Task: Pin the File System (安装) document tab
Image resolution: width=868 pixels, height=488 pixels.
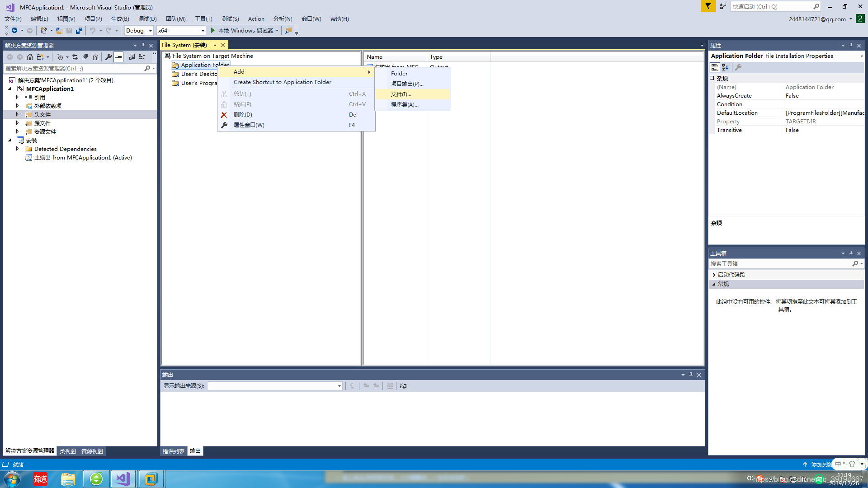Action: coord(215,45)
